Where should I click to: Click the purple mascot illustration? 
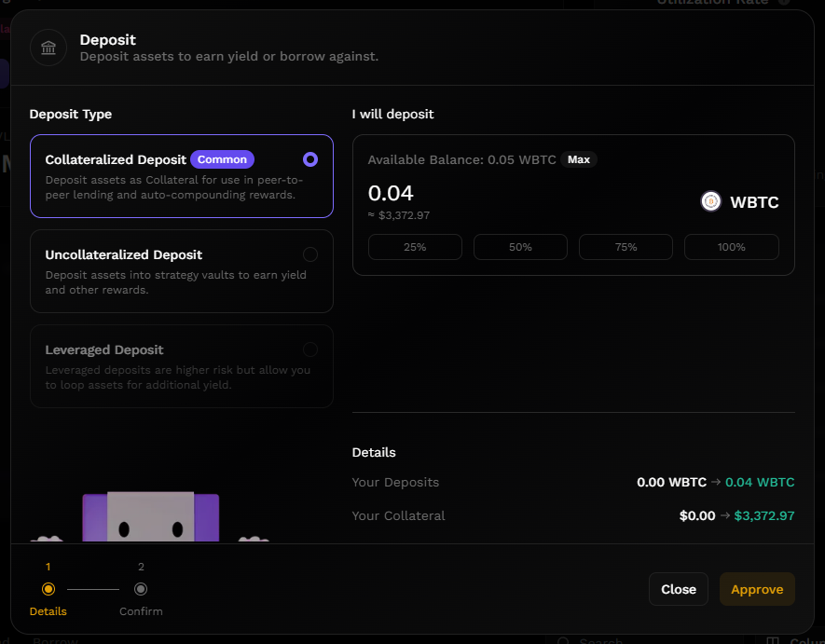[150, 517]
